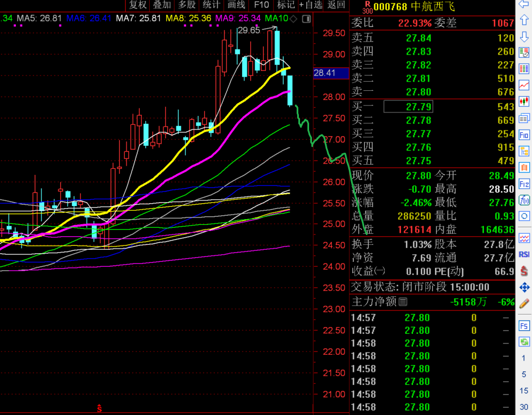This screenshot has height=415, width=532.
Task: Toggle the square panel icon after MA10
Action: 306,19
